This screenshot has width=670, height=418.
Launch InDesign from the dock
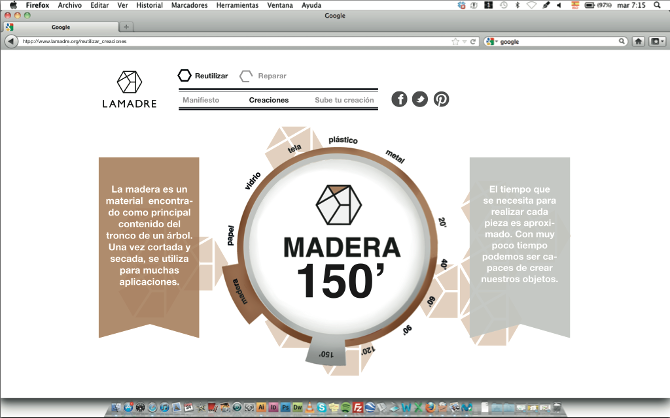click(273, 408)
